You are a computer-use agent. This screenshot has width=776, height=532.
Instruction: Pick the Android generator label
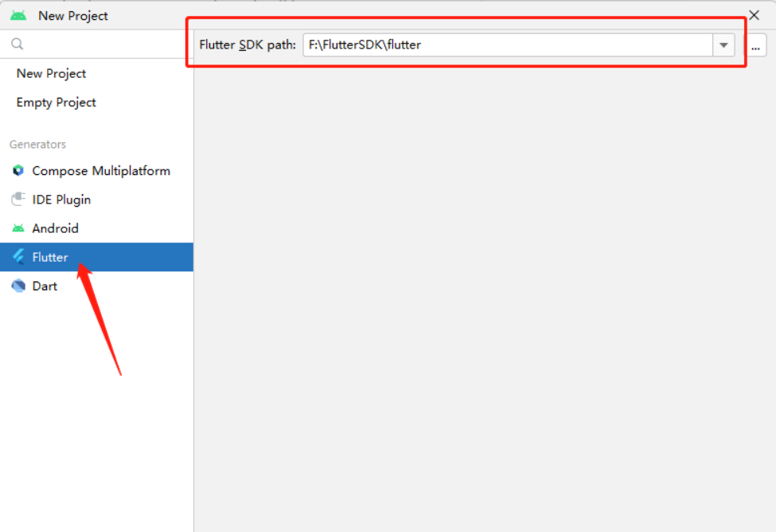(55, 228)
